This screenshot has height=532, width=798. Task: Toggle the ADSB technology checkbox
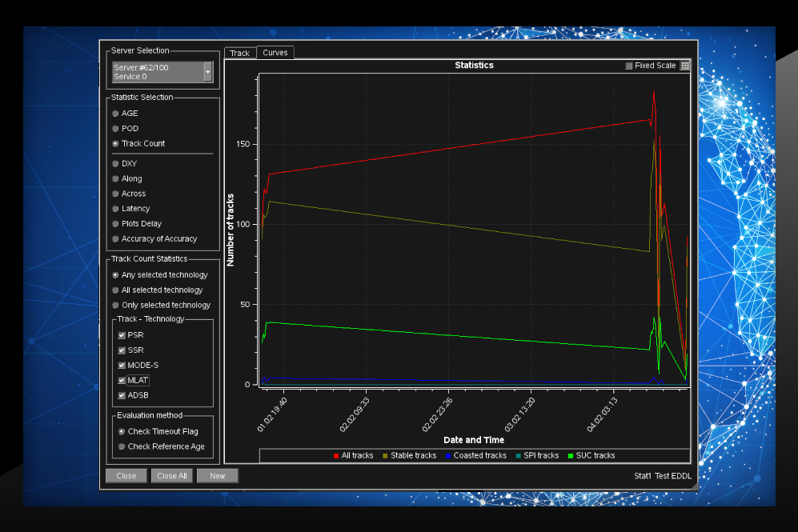(x=122, y=395)
